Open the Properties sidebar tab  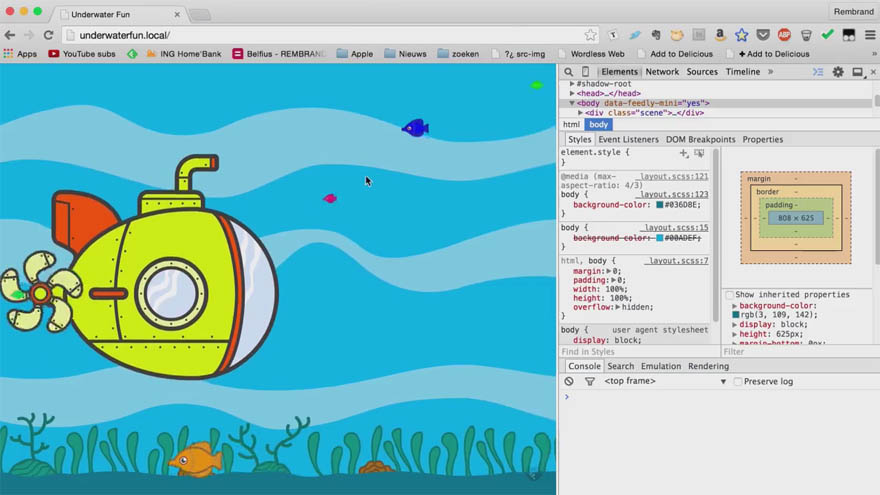[x=762, y=139]
